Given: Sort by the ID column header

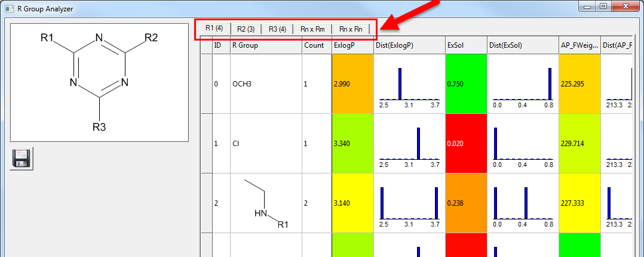Looking at the screenshot, I should coord(222,45).
